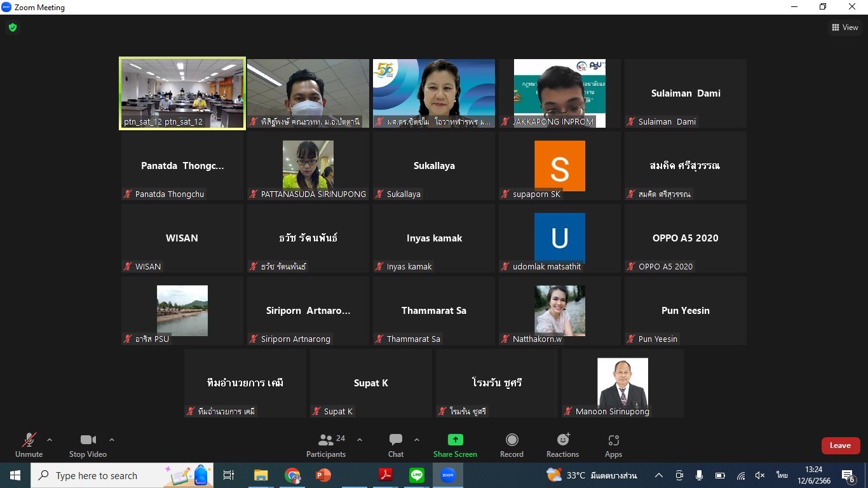Open the Reactions picker
Screen dimensions: 868x488
click(x=562, y=445)
